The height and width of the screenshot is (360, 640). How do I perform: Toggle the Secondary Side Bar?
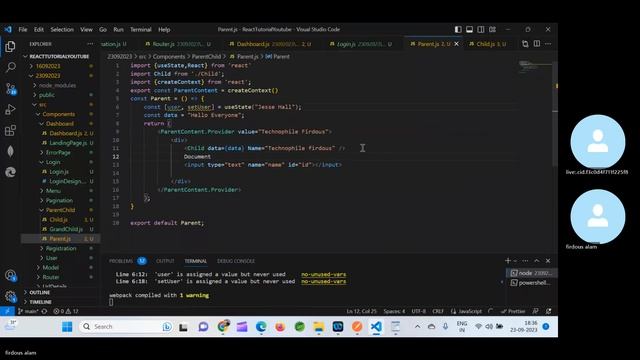[x=481, y=29]
